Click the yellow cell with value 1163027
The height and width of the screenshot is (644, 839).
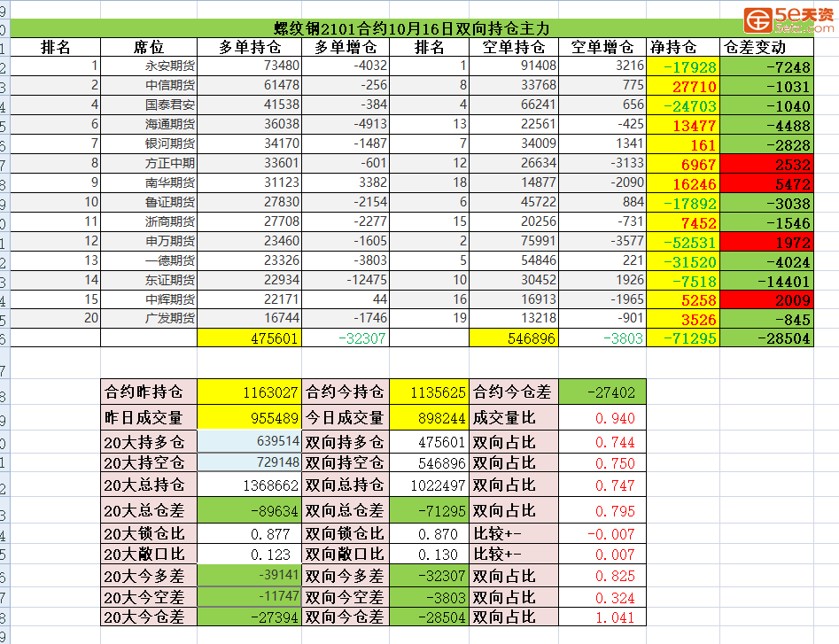(x=249, y=392)
